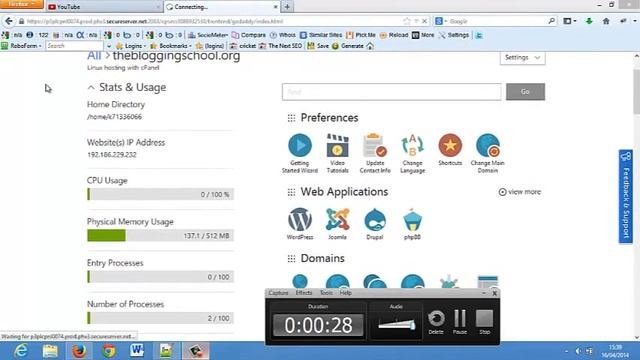Click the cPanel Find search field
The width and height of the screenshot is (640, 360).
pyautogui.click(x=391, y=92)
